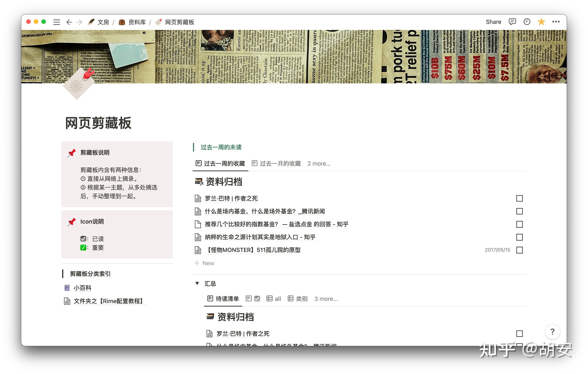Go forward with the right arrow
Image resolution: width=588 pixels, height=374 pixels.
(x=79, y=22)
